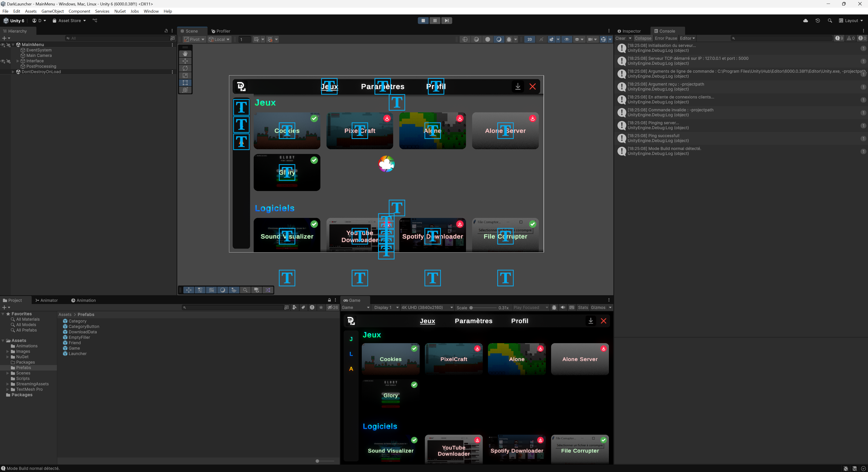This screenshot has width=868, height=472.
Task: Select the Hand tool in Scene view
Action: (x=185, y=54)
